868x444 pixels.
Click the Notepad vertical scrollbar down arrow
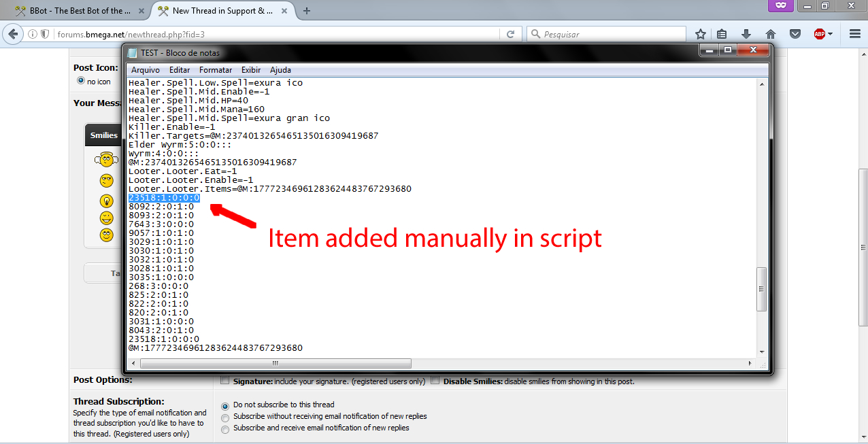[x=762, y=352]
